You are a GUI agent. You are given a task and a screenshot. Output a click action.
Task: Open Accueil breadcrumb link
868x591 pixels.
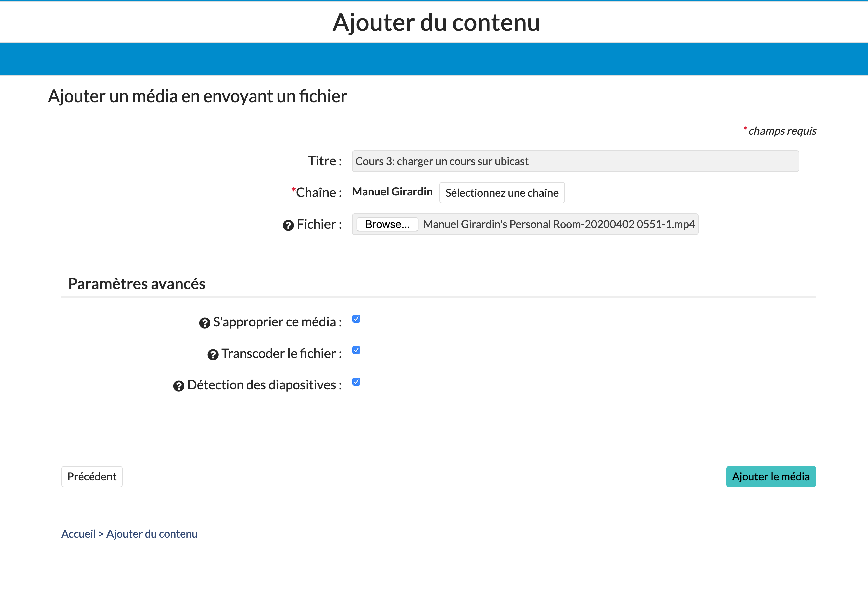[x=78, y=534]
